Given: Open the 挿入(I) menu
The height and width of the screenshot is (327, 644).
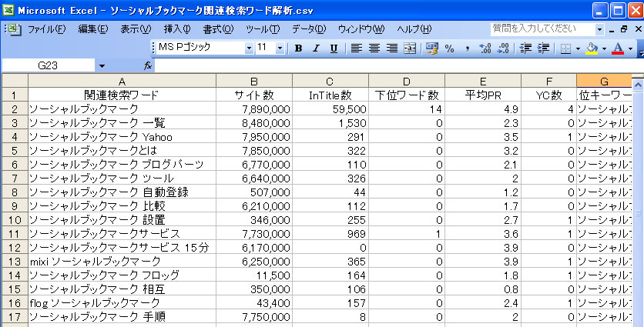Looking at the screenshot, I should coord(177,29).
